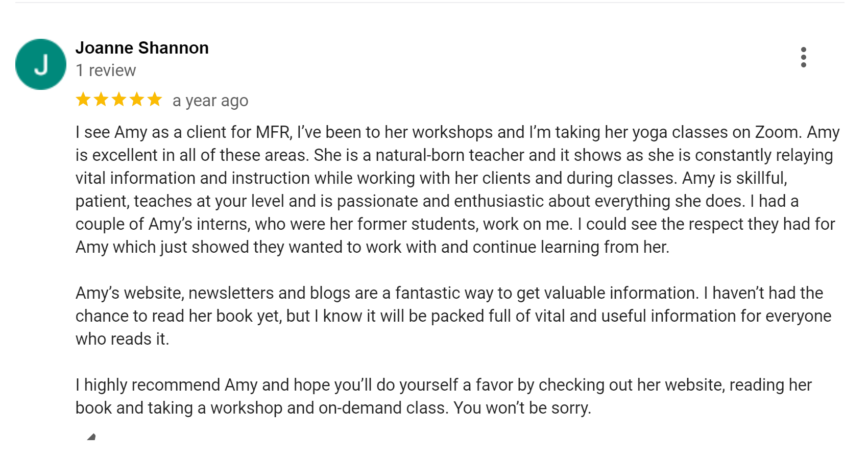Click the partially visible thumbs-up icon
The height and width of the screenshot is (457, 868).
coord(91,437)
